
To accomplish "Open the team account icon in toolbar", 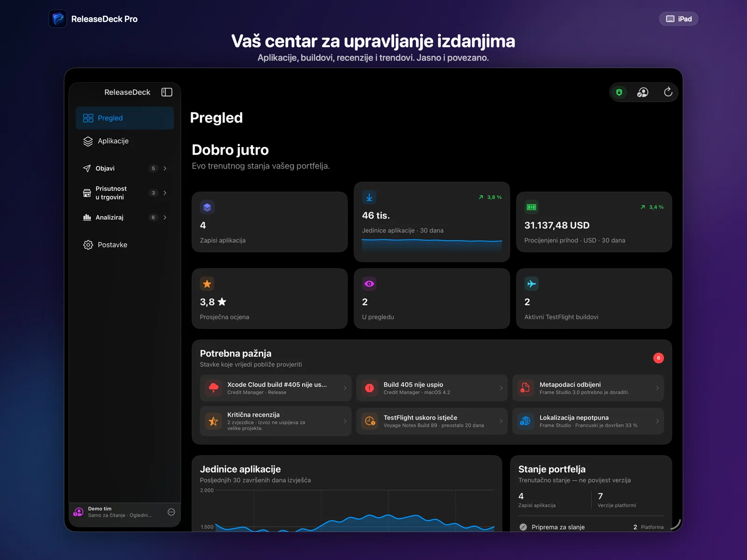I will click(x=643, y=92).
